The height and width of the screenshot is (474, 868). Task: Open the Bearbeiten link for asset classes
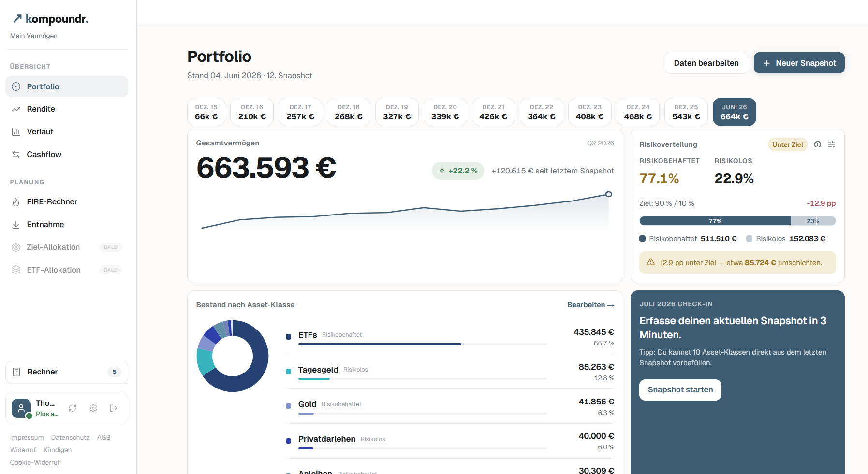pos(590,305)
